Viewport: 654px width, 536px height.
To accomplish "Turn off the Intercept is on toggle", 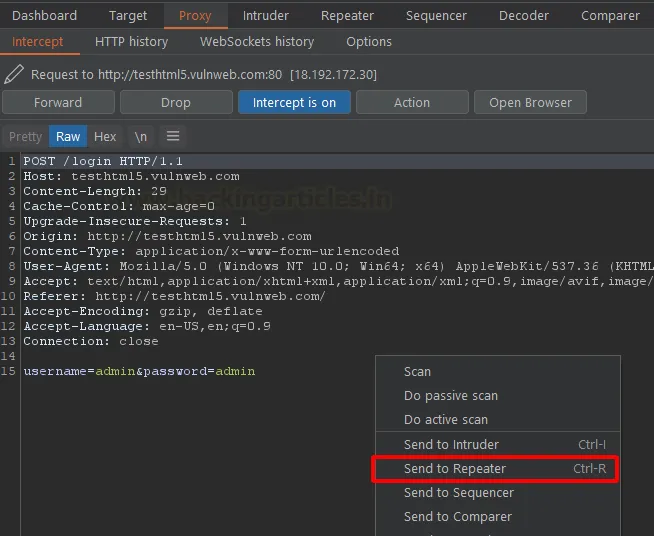I will 294,103.
